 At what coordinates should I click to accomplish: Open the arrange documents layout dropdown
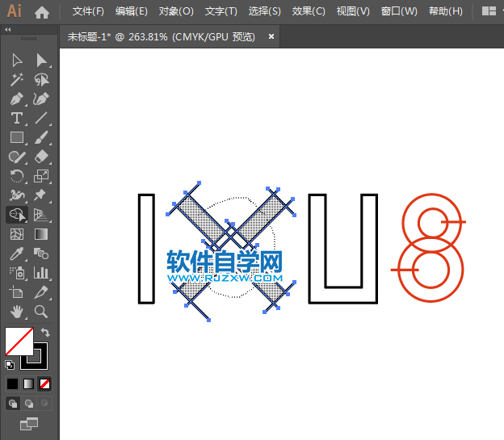coord(492,11)
